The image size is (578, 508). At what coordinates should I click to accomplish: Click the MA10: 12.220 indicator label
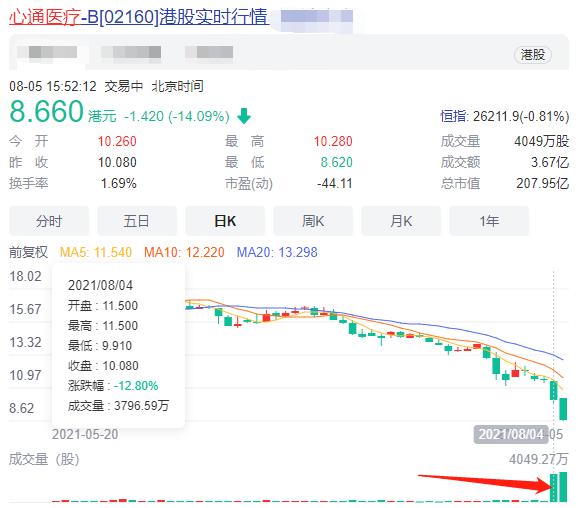click(184, 252)
